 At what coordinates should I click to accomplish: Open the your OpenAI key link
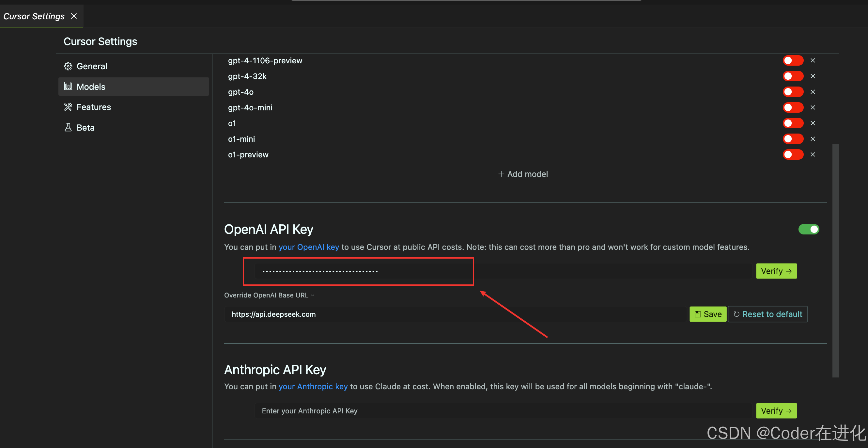click(x=308, y=247)
